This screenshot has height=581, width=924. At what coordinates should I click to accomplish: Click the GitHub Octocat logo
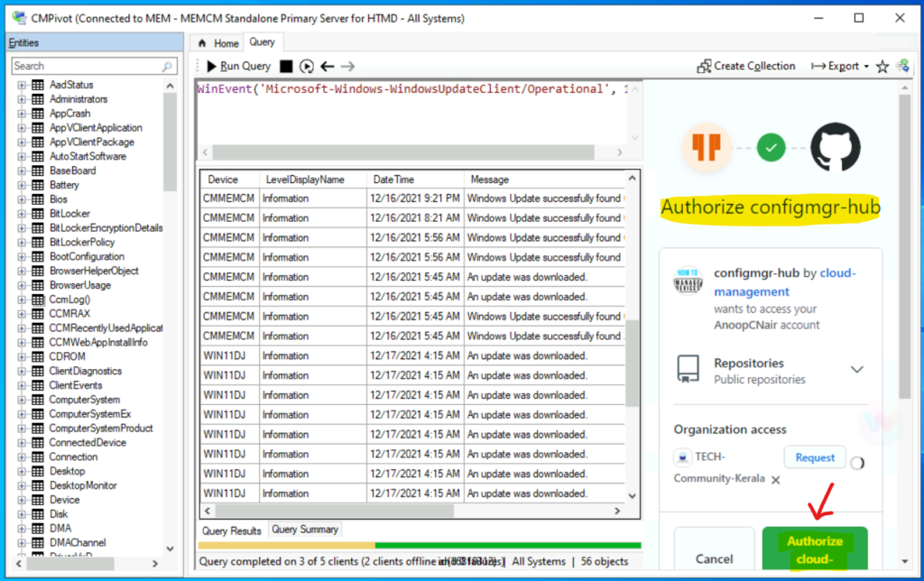tap(835, 147)
